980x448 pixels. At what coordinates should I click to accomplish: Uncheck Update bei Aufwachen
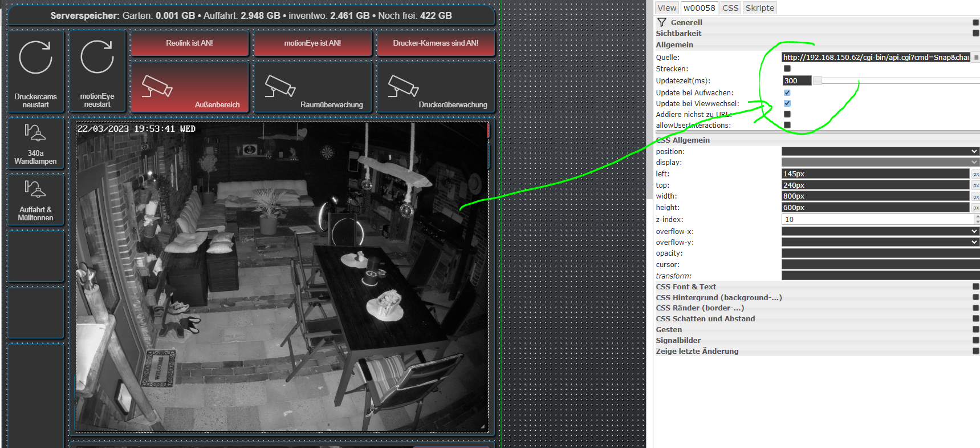pyautogui.click(x=787, y=92)
